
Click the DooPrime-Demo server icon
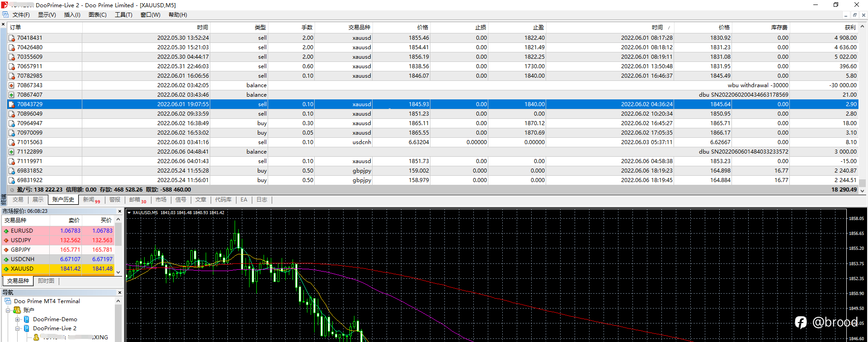27,319
